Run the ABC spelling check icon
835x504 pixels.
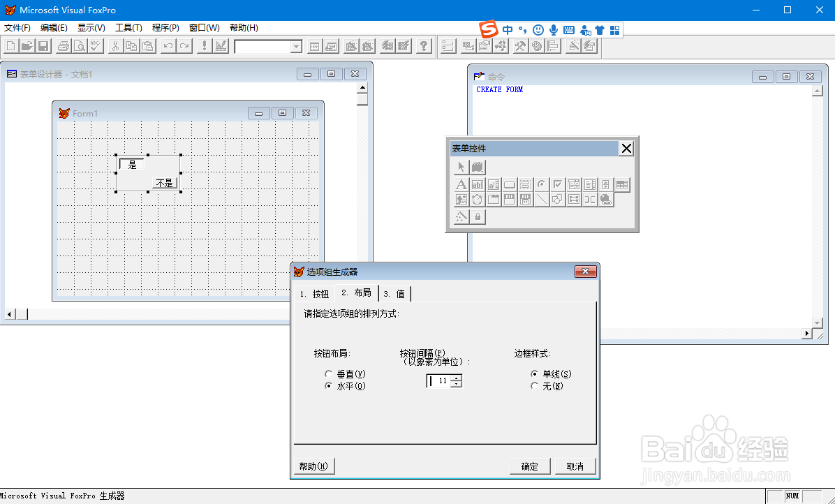point(96,46)
